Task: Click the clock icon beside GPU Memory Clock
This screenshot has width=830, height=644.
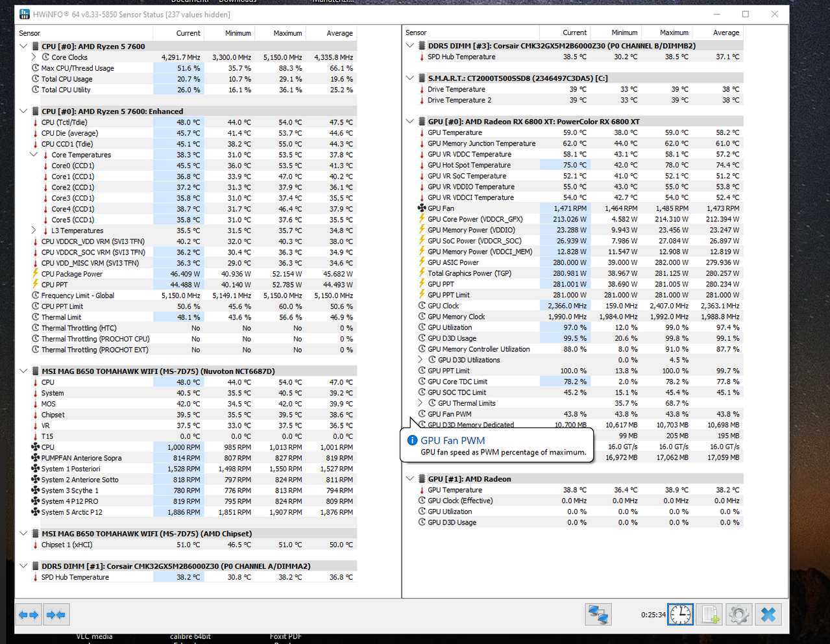Action: click(422, 317)
